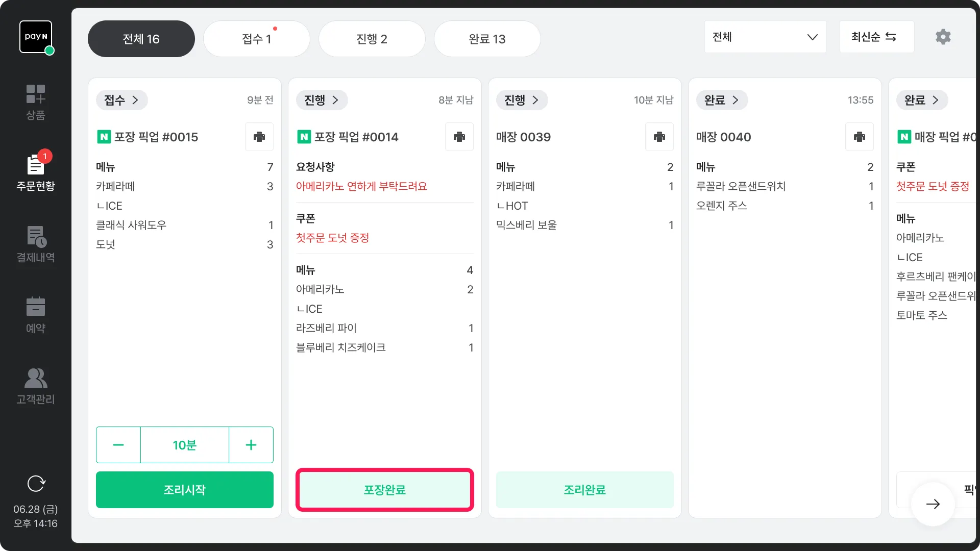Open 결제내역 payment history icon
Image resolution: width=980 pixels, height=551 pixels.
(x=35, y=244)
